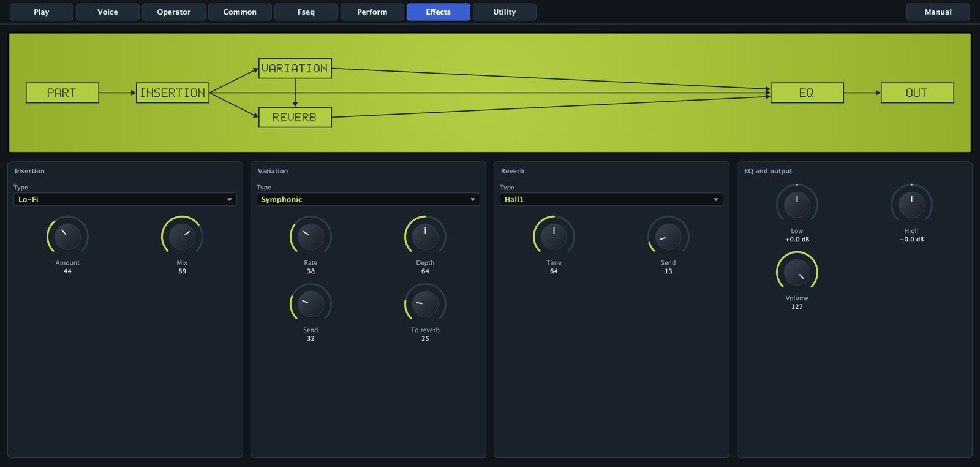The height and width of the screenshot is (467, 980).
Task: Open the Voice tab
Action: [x=108, y=12]
